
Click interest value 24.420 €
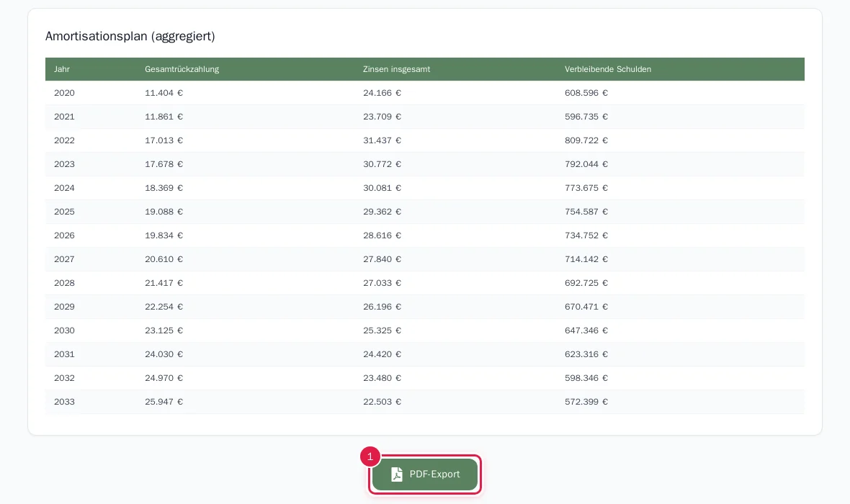(382, 354)
